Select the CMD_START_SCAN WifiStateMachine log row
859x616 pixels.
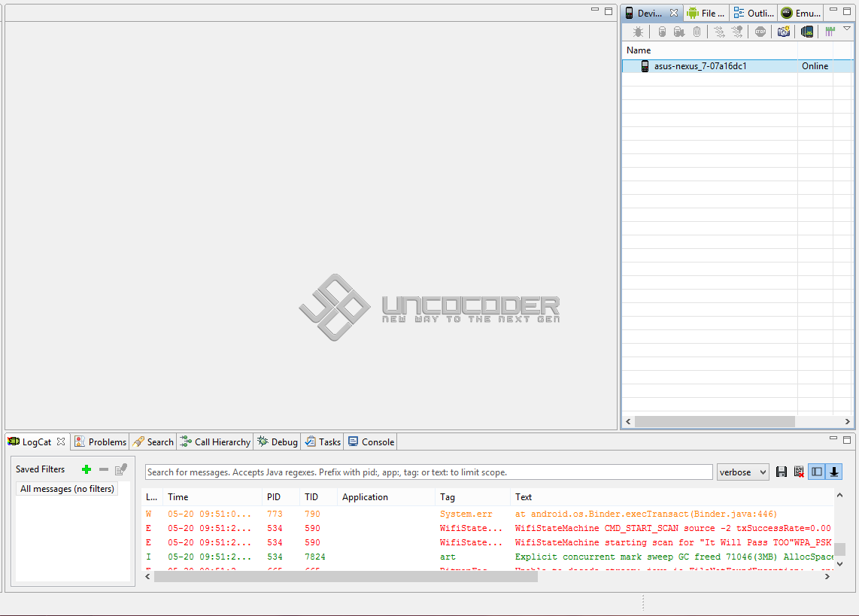[487, 529]
